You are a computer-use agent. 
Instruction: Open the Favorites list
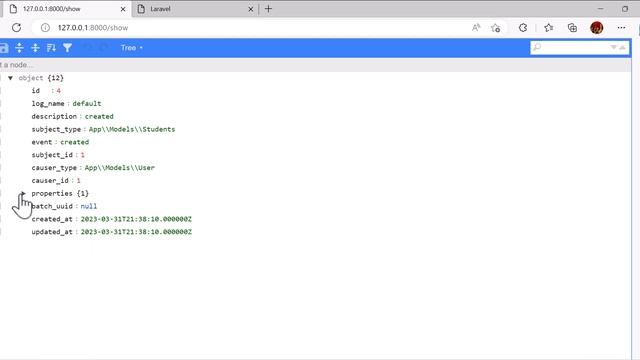point(549,27)
